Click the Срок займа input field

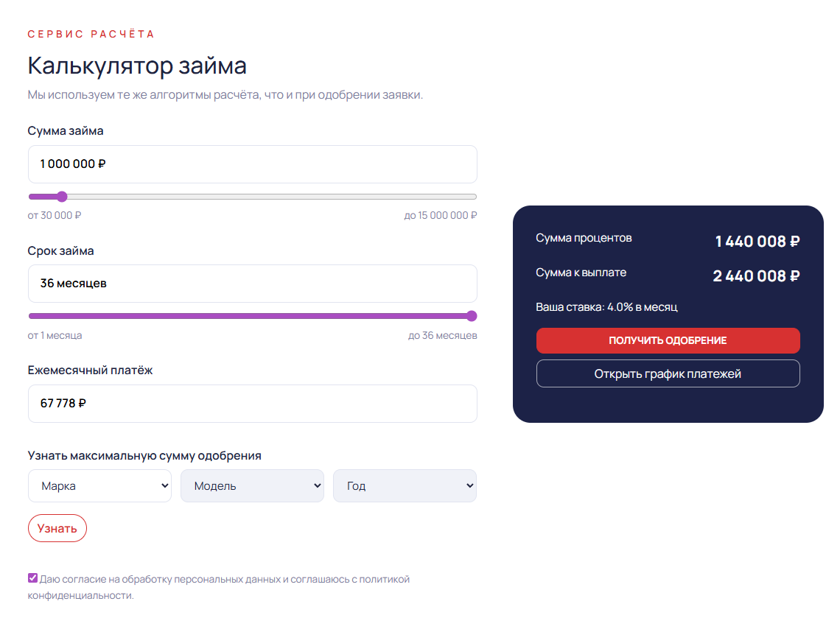(252, 284)
